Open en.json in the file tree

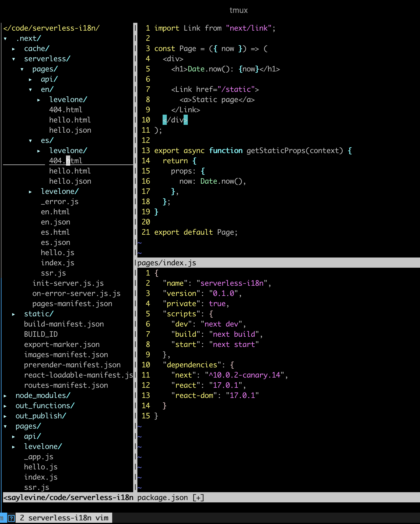[x=55, y=222]
